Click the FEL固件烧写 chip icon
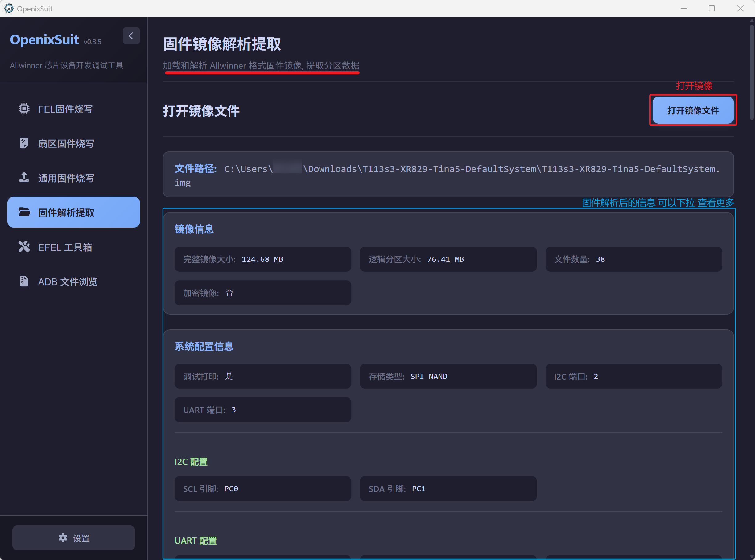Viewport: 755px width, 560px height. tap(24, 109)
